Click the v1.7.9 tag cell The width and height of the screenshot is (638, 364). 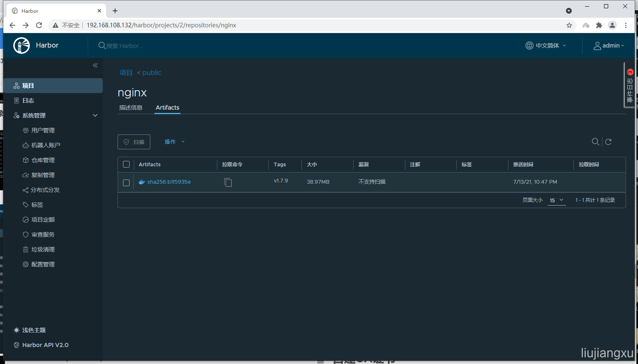tap(281, 181)
